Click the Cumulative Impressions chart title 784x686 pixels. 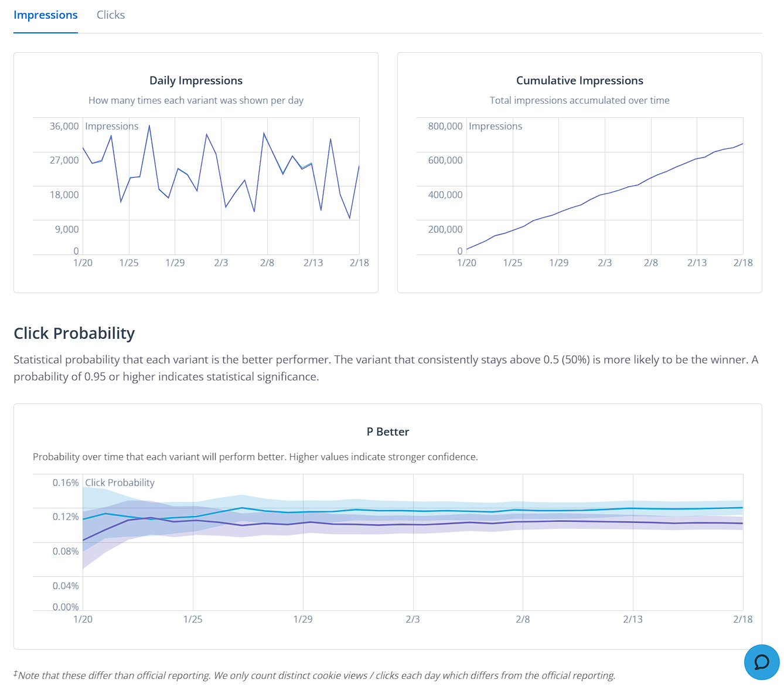[x=580, y=81]
